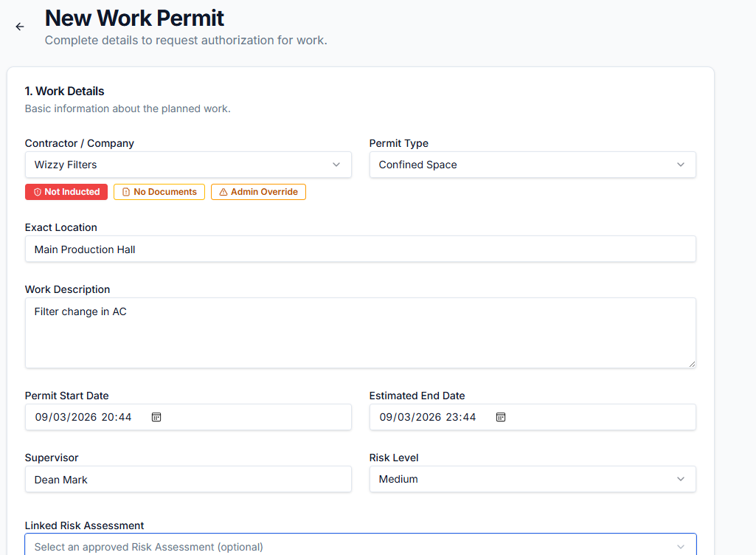
Task: Click the No Documents badge
Action: click(x=159, y=192)
